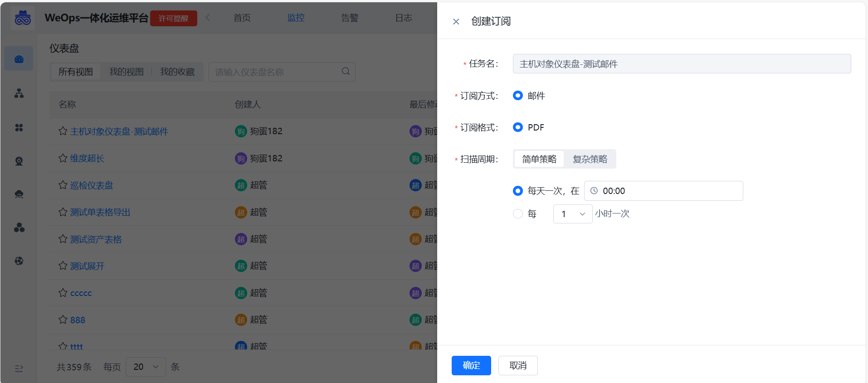Expand the sidebar using bottom collapse icon

(19, 368)
